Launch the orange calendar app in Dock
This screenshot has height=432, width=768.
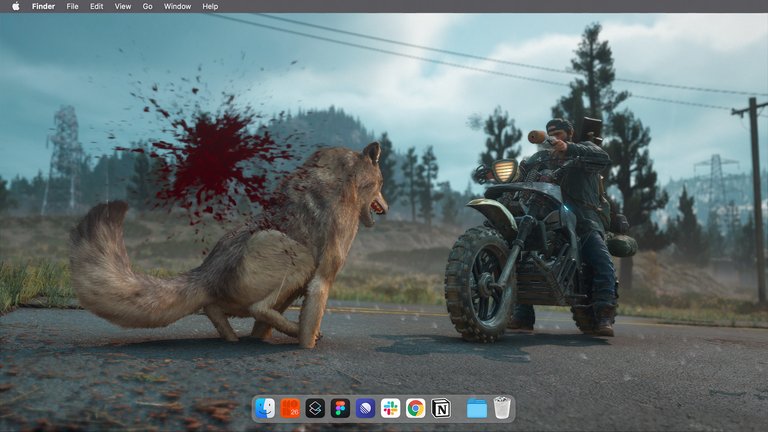tap(290, 408)
